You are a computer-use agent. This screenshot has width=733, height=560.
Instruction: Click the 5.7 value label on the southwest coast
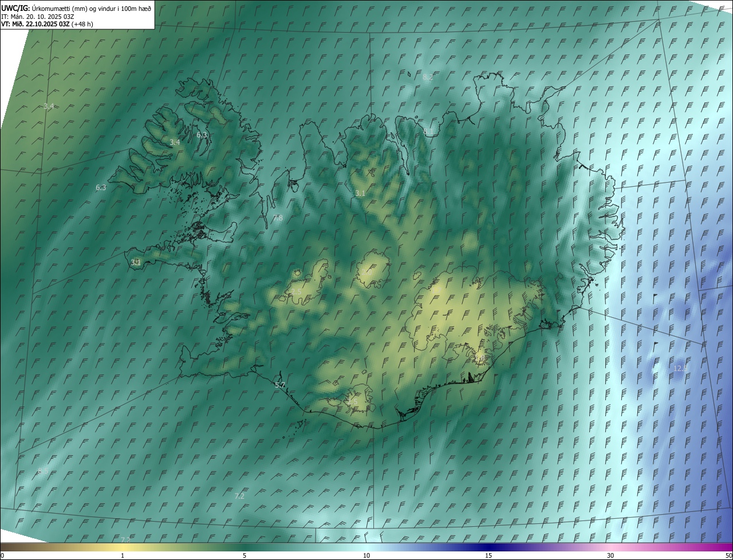(280, 385)
